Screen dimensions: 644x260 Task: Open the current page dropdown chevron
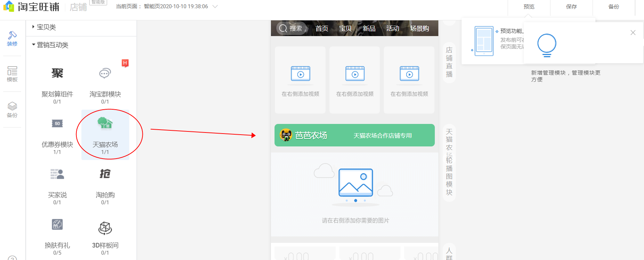[x=215, y=6]
